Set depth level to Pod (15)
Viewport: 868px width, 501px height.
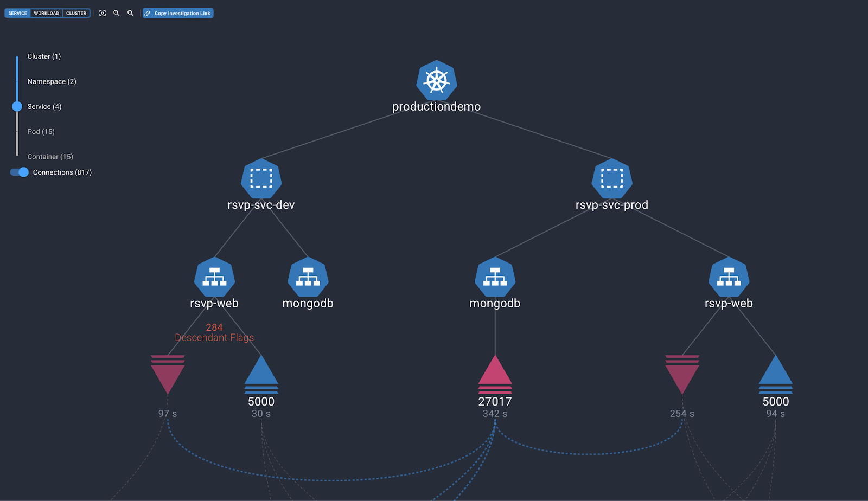pos(41,132)
